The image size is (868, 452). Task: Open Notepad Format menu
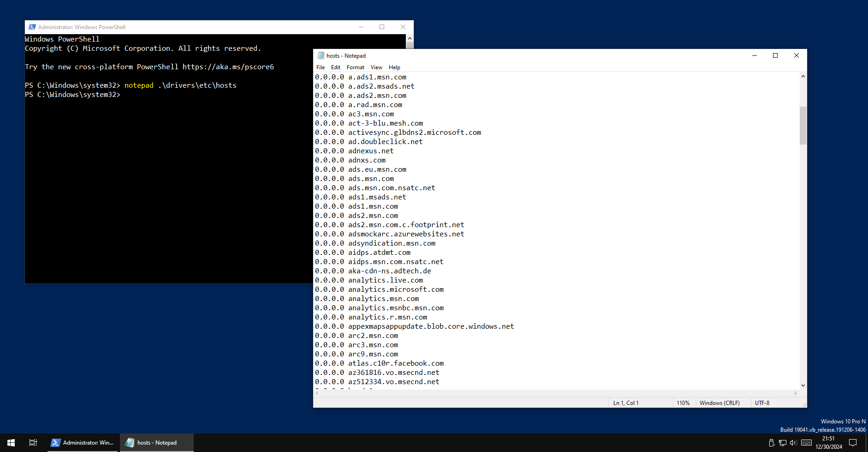[x=356, y=67]
